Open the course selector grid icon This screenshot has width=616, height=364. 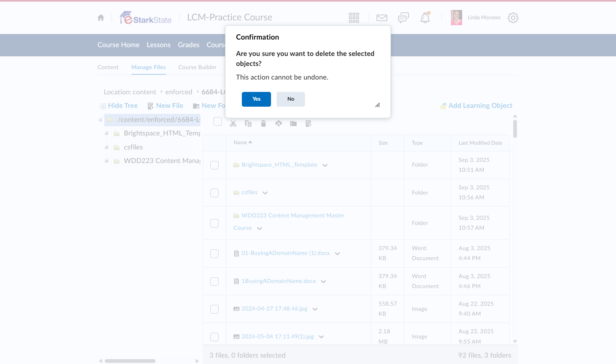tap(354, 18)
